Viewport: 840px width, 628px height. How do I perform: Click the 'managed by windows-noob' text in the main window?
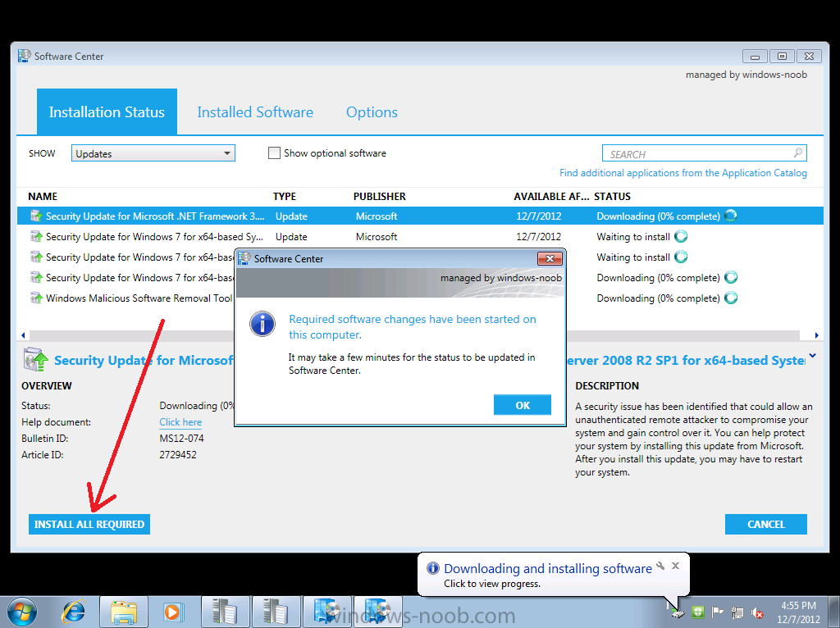click(x=746, y=75)
